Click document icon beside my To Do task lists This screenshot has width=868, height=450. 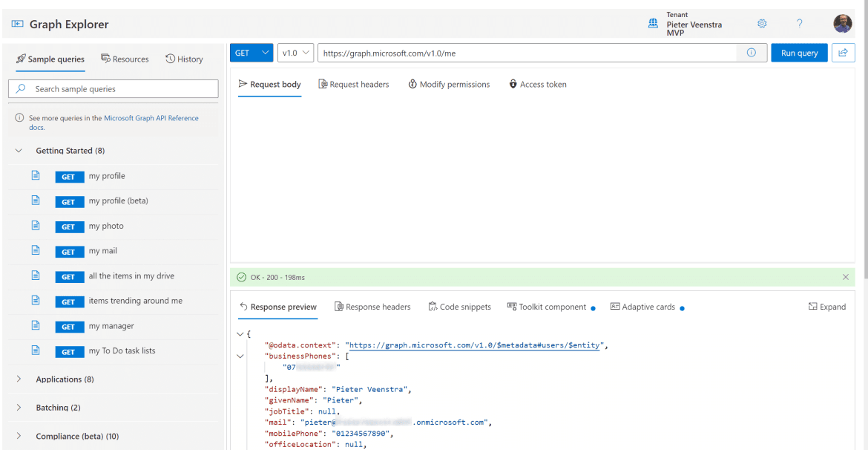coord(36,350)
